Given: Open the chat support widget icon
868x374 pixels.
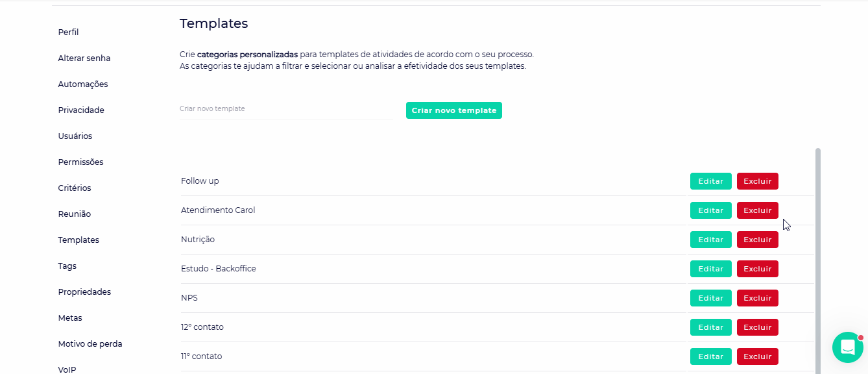Looking at the screenshot, I should (x=847, y=348).
